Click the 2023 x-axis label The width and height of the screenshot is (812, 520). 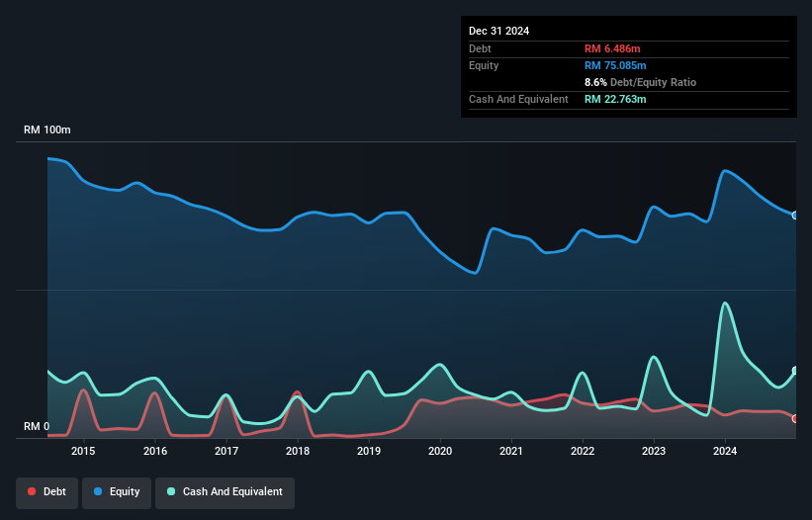tap(654, 451)
